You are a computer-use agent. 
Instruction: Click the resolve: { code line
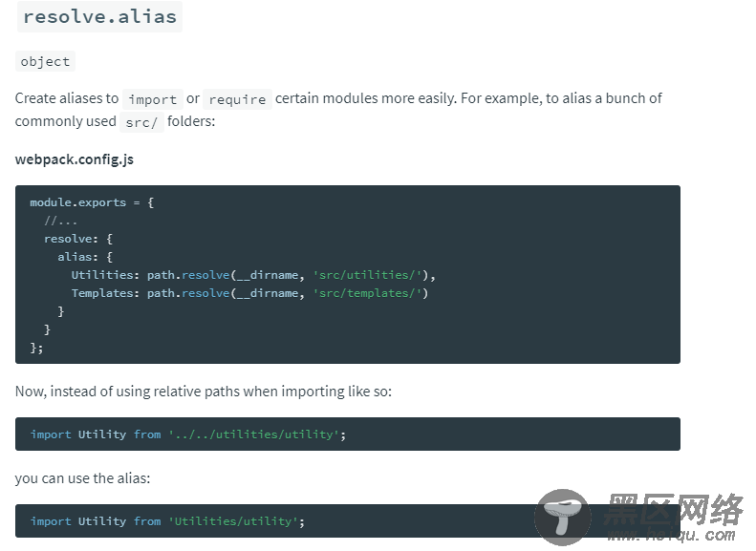point(78,239)
